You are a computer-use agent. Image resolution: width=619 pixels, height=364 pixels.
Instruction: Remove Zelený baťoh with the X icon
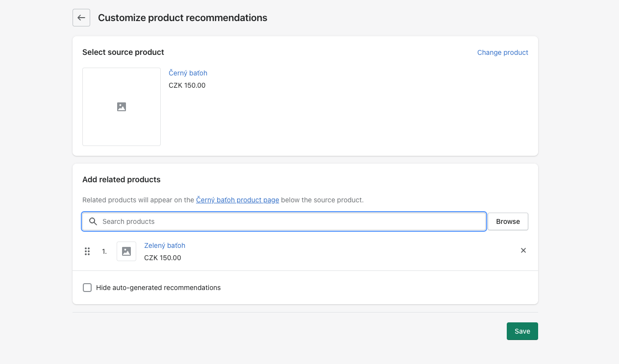pos(523,250)
